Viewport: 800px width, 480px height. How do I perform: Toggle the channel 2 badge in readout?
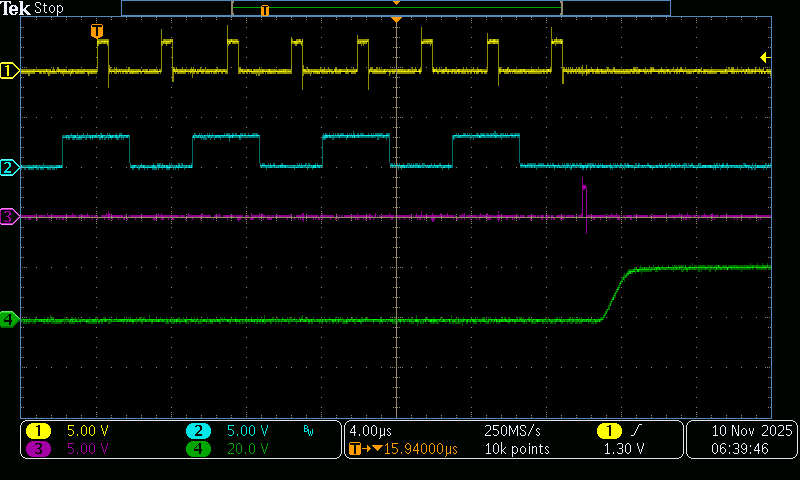point(199,431)
